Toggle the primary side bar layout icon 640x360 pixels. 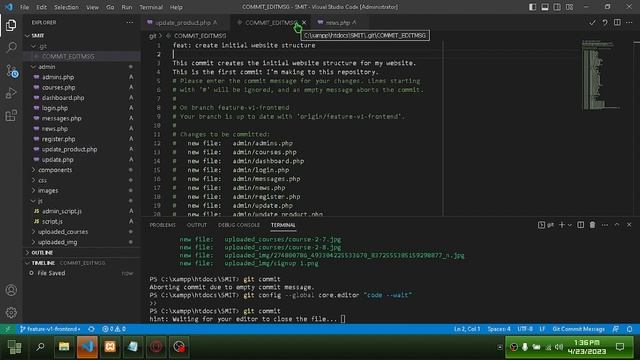tap(532, 7)
